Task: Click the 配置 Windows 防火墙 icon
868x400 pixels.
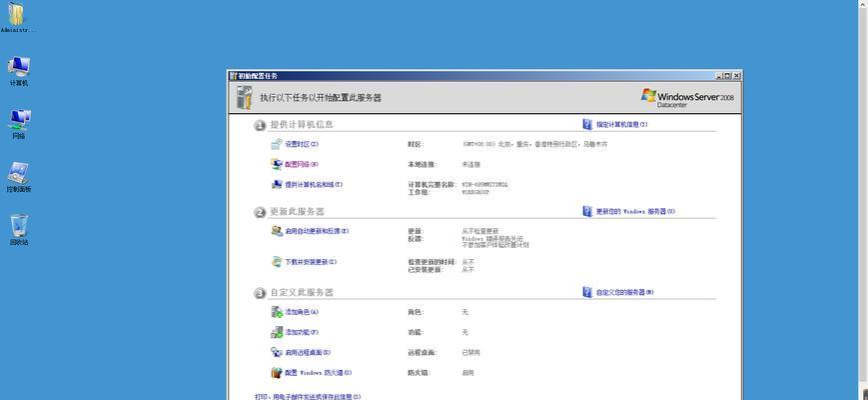Action: click(x=277, y=373)
